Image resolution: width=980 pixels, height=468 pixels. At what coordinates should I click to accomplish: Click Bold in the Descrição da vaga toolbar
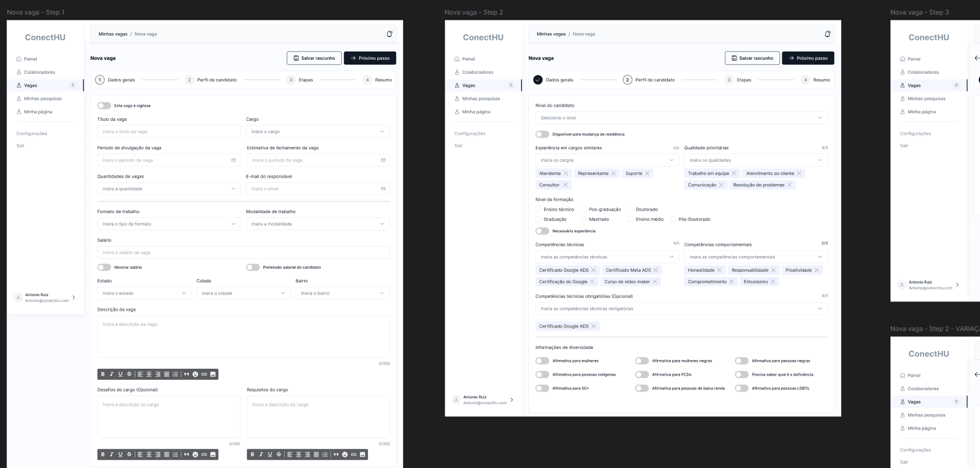pyautogui.click(x=103, y=374)
